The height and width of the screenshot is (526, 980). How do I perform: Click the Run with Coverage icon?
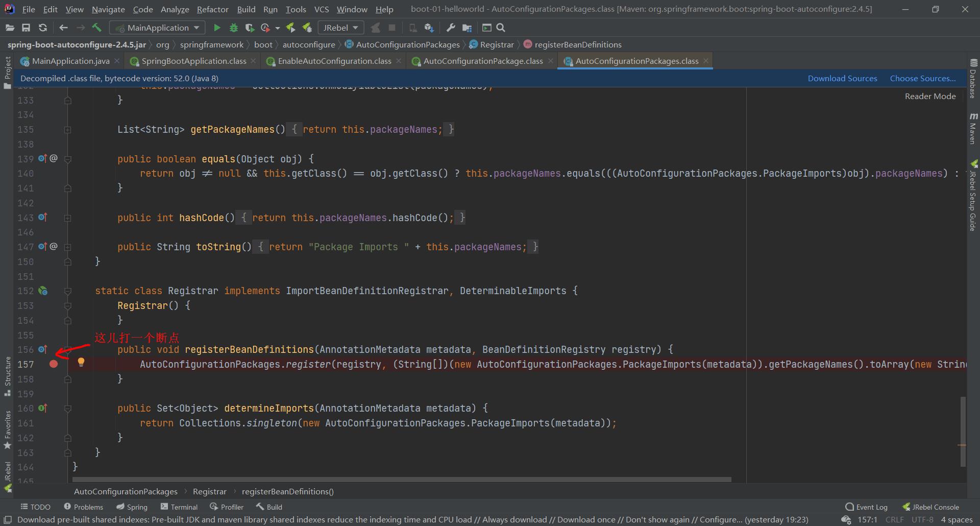250,28
